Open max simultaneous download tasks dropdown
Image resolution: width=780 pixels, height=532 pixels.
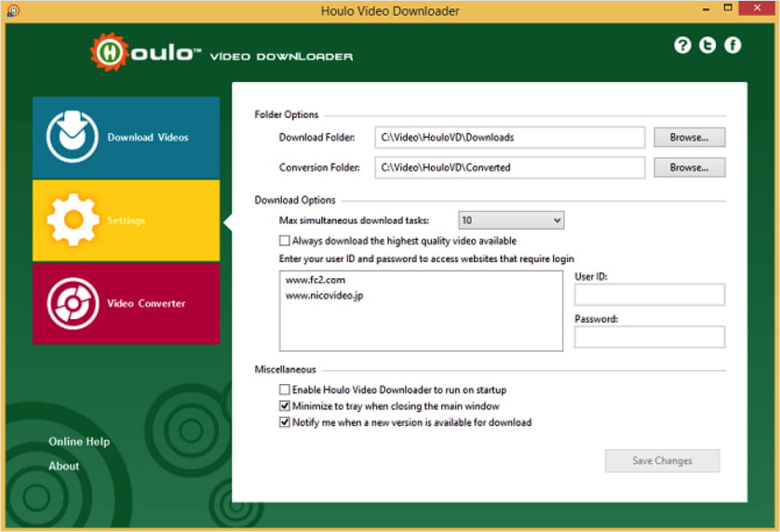click(511, 220)
